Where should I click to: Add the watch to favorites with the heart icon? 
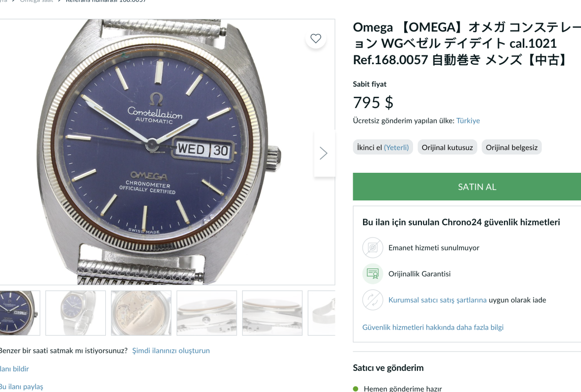click(x=316, y=39)
